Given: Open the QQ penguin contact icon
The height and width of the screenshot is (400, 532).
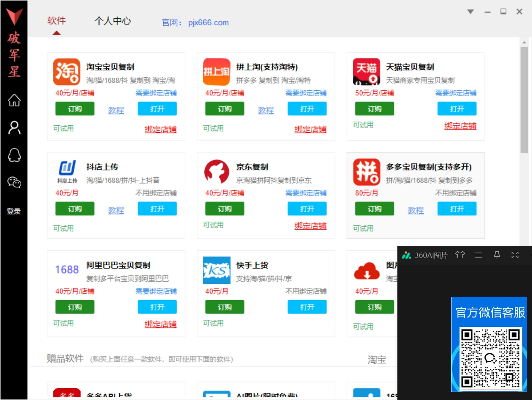Looking at the screenshot, I should pos(14,155).
